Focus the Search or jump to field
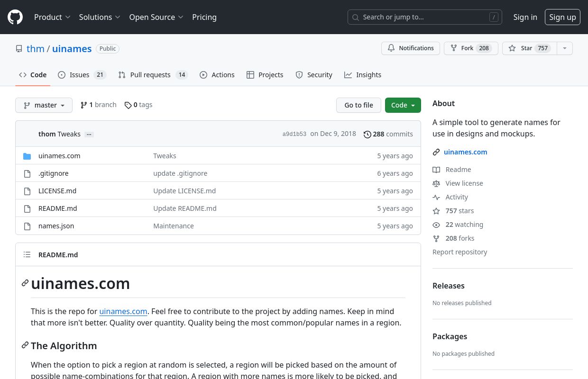Screen dimensions: 588x379 click(424, 17)
